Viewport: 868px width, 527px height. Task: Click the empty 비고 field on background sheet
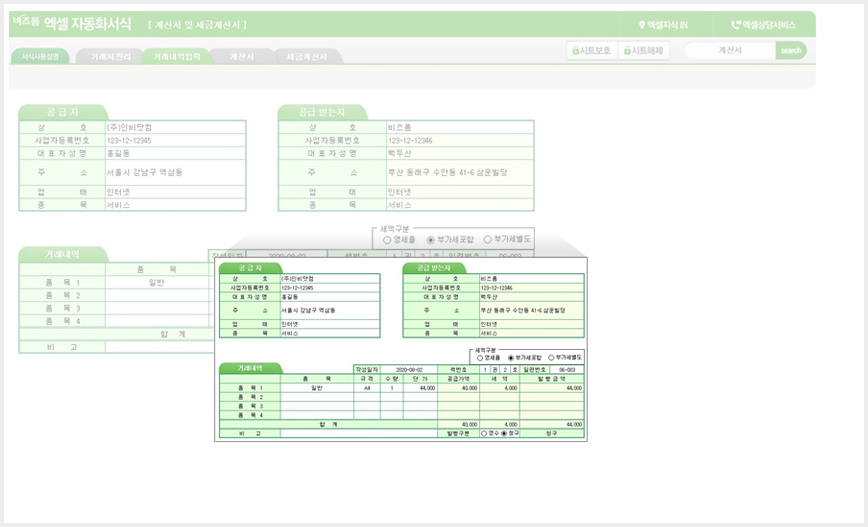pyautogui.click(x=160, y=347)
